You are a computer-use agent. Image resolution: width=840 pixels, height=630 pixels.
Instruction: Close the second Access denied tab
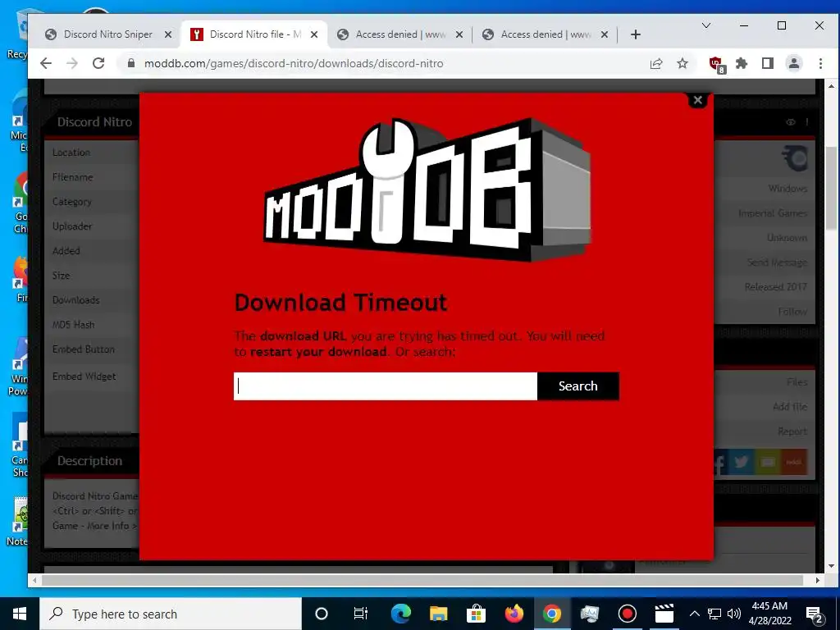click(x=605, y=34)
